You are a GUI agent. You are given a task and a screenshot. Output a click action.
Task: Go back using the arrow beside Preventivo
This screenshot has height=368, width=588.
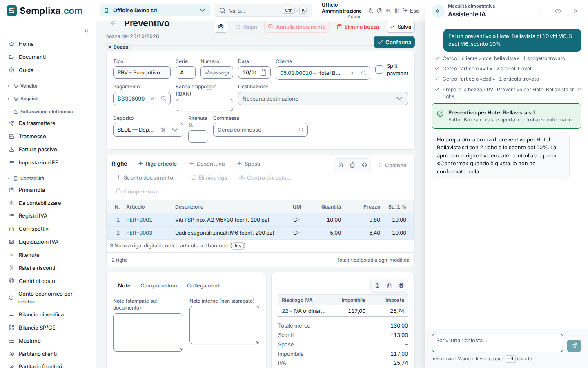point(114,23)
